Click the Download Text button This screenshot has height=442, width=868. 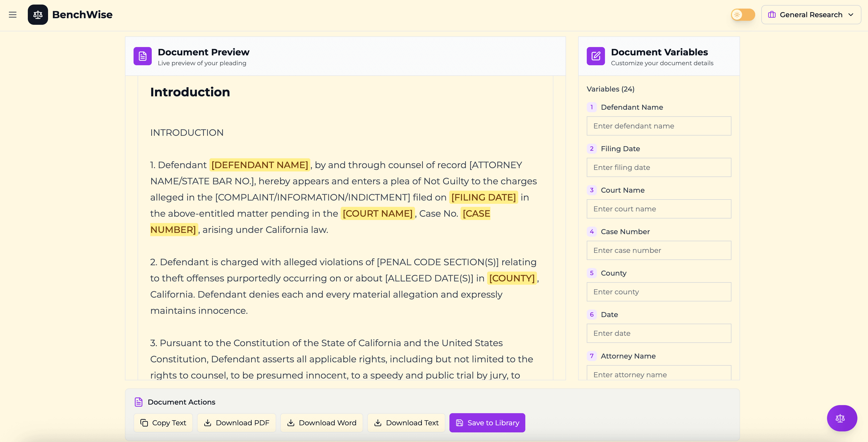coord(406,423)
